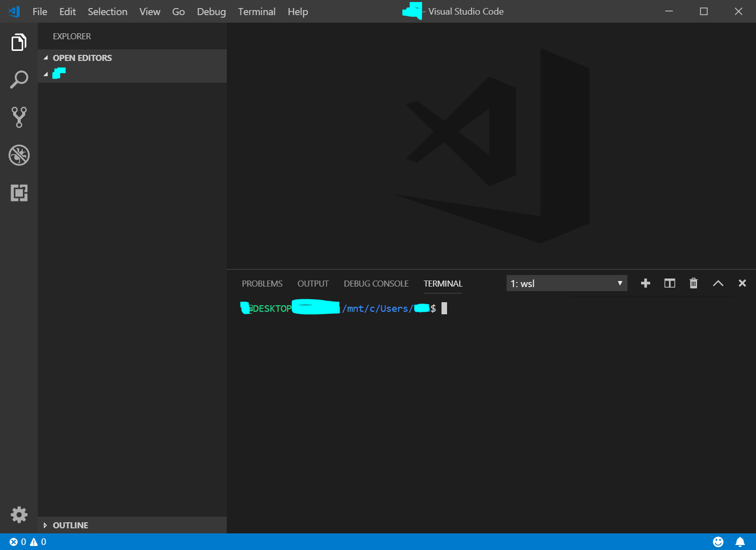756x550 pixels.
Task: Open notifications bell in status bar
Action: click(740, 542)
